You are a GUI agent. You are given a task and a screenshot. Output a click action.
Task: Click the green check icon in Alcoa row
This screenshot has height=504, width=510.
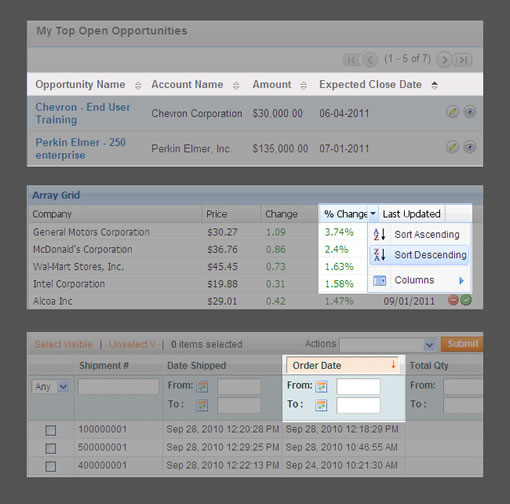pos(466,300)
